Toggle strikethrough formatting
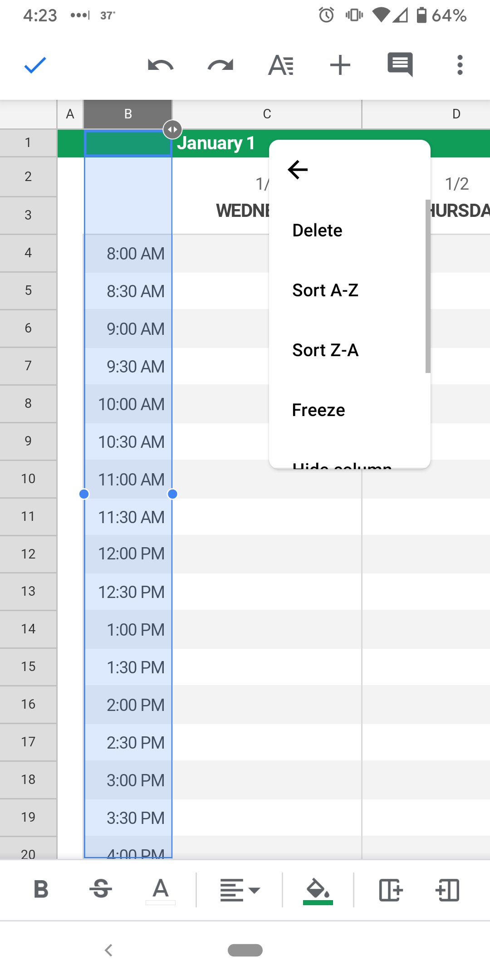This screenshot has height=980, width=490. click(x=101, y=889)
